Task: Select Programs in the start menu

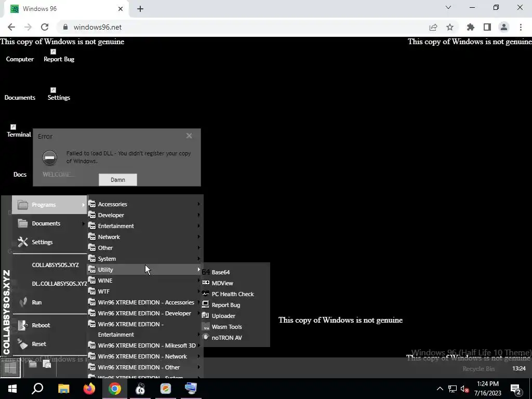Action: (x=49, y=205)
